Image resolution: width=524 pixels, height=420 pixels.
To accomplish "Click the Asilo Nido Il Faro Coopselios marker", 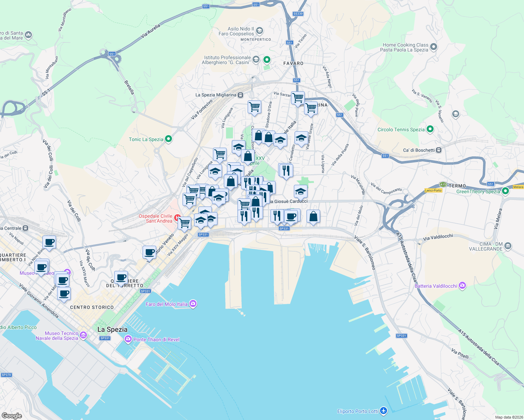I will (259, 31).
